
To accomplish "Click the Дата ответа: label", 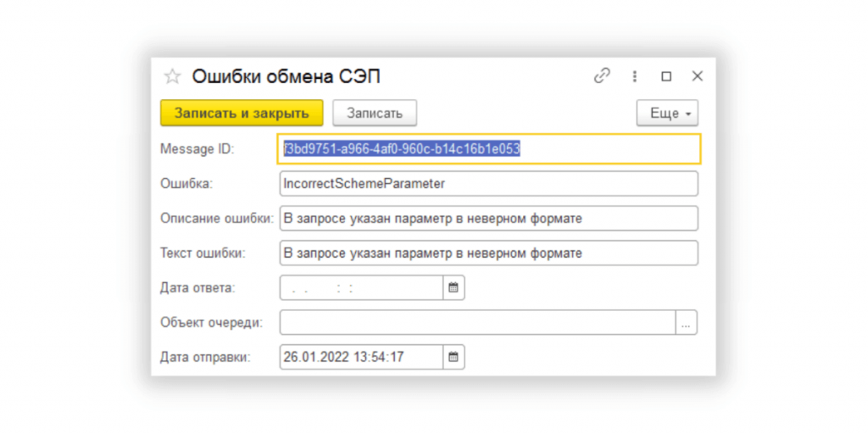I will coord(198,288).
